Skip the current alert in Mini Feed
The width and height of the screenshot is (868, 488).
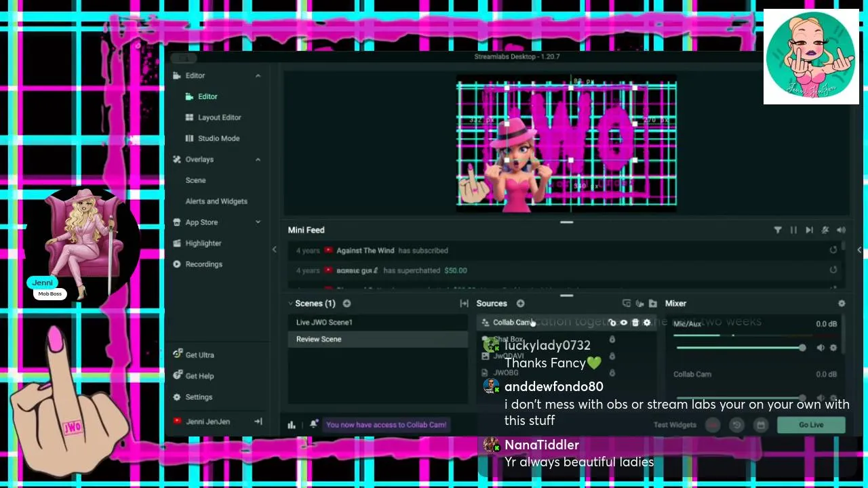(809, 230)
